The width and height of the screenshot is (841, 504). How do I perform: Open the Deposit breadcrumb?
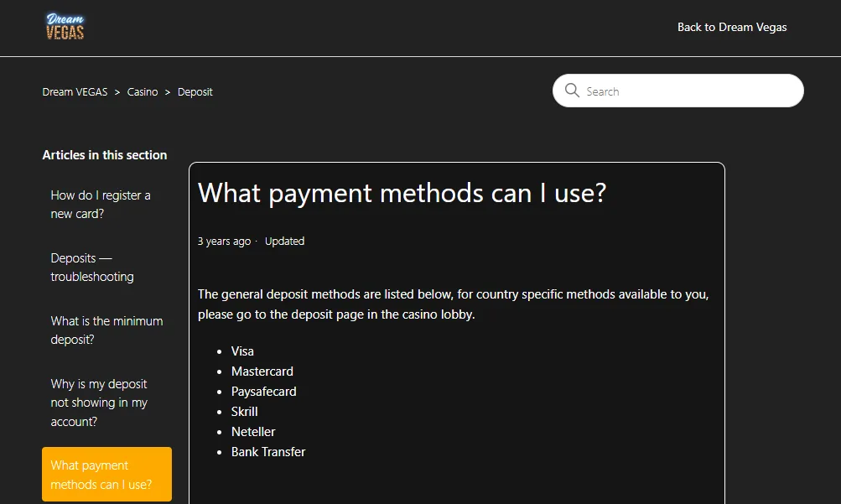click(195, 92)
